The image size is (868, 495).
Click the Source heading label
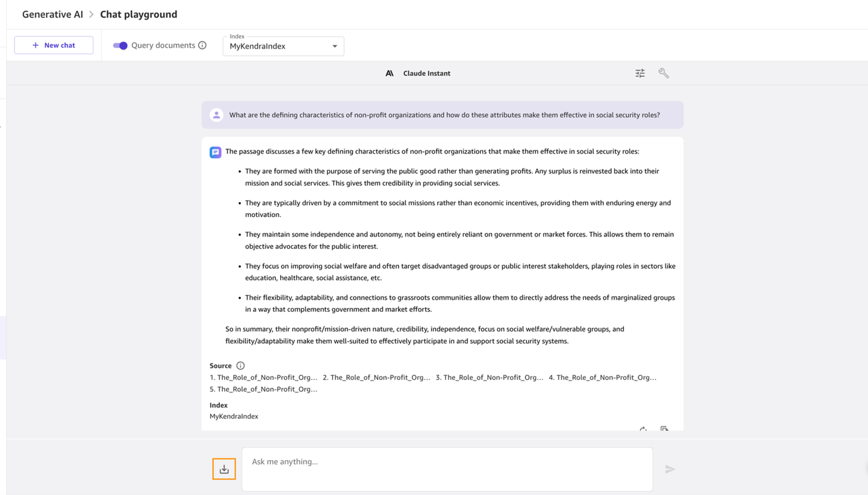221,366
